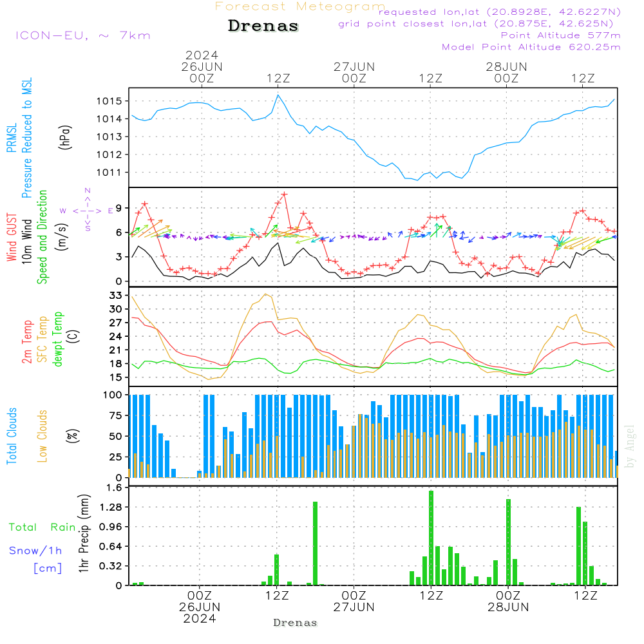The height and width of the screenshot is (644, 644).
Task: Click the "00Z 27JUN" label on the bottom axis
Action: [354, 601]
